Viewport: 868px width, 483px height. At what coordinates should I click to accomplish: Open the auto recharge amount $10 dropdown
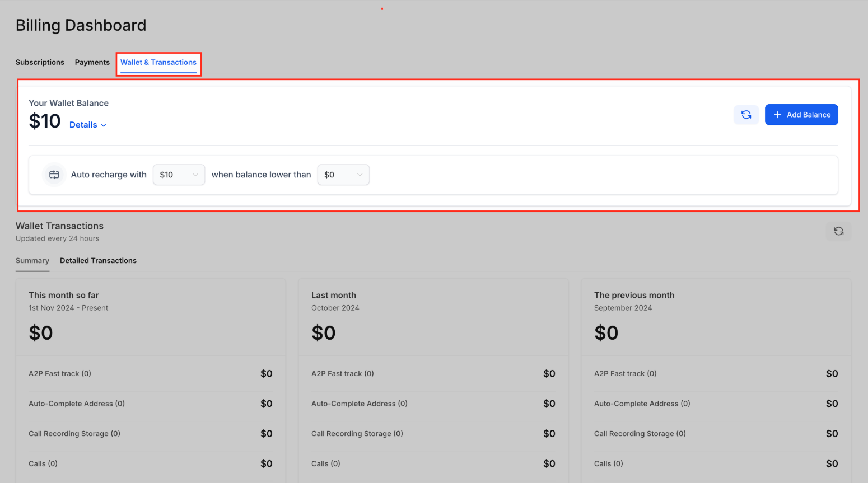coord(179,175)
